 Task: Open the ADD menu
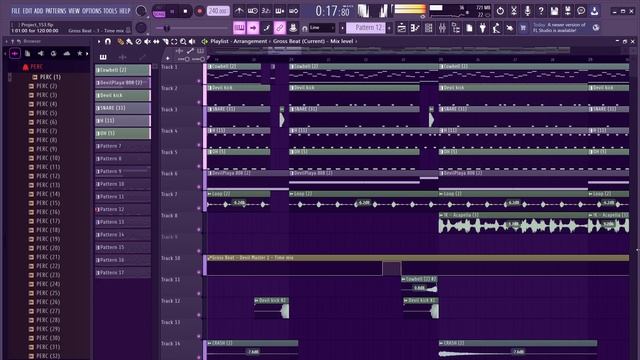click(39, 11)
